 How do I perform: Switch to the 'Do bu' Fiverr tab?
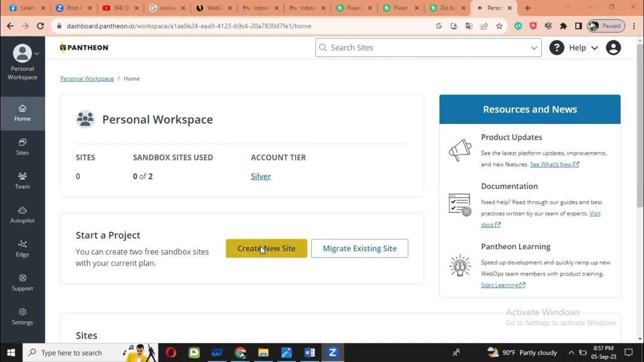447,8
